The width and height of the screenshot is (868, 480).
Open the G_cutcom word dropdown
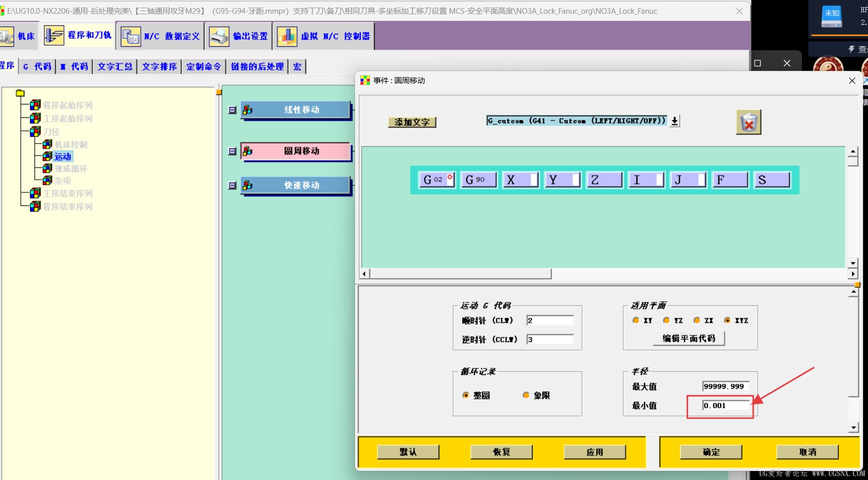tap(673, 121)
